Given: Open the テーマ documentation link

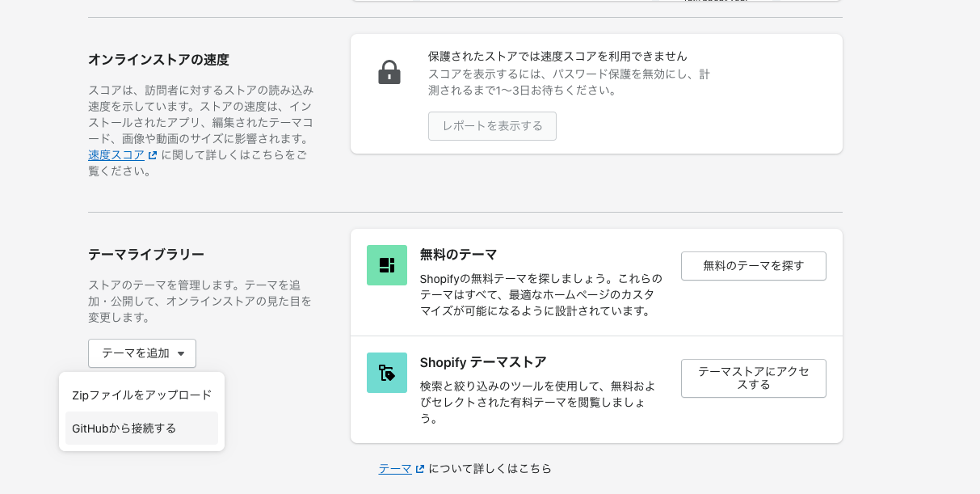Looking at the screenshot, I should click(395, 468).
